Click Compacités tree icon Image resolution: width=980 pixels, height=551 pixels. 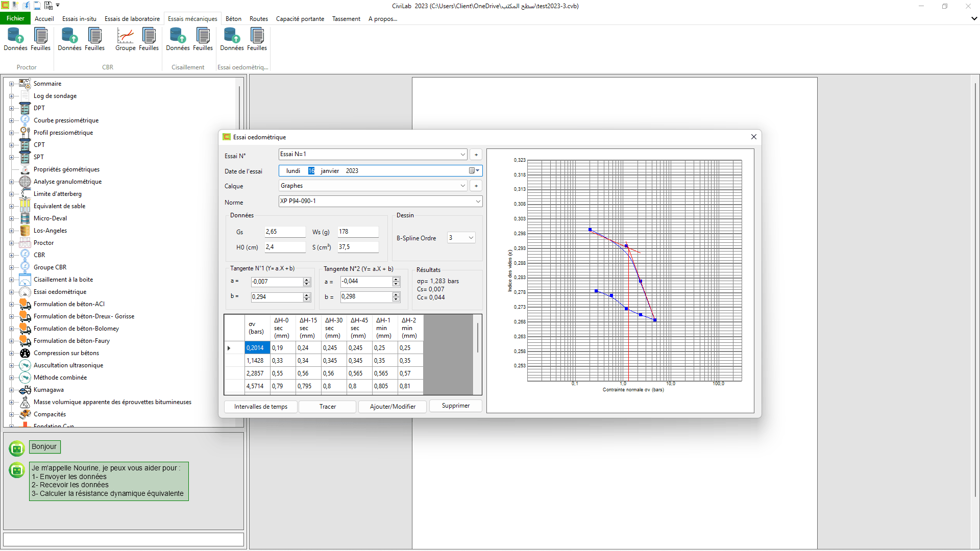point(25,414)
